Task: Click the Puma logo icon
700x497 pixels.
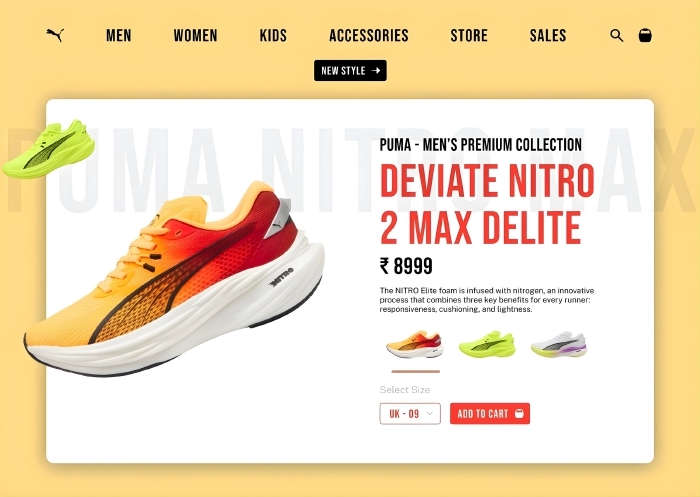Action: [x=55, y=35]
